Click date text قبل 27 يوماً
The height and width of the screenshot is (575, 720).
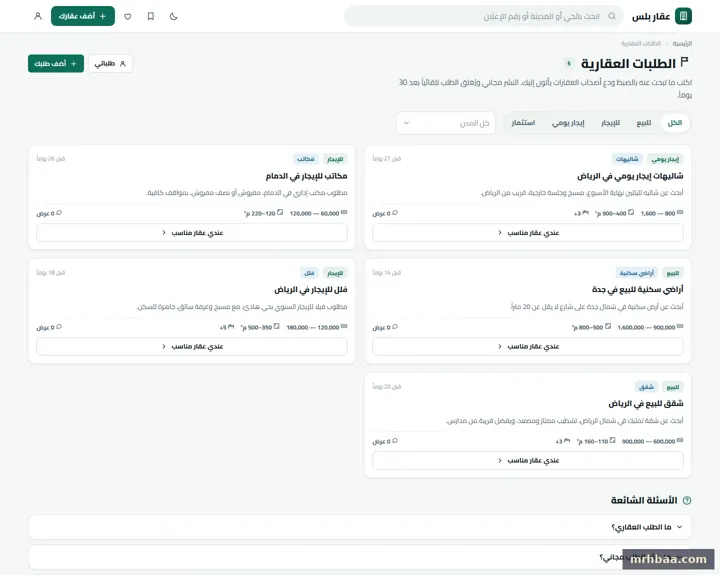[387, 158]
